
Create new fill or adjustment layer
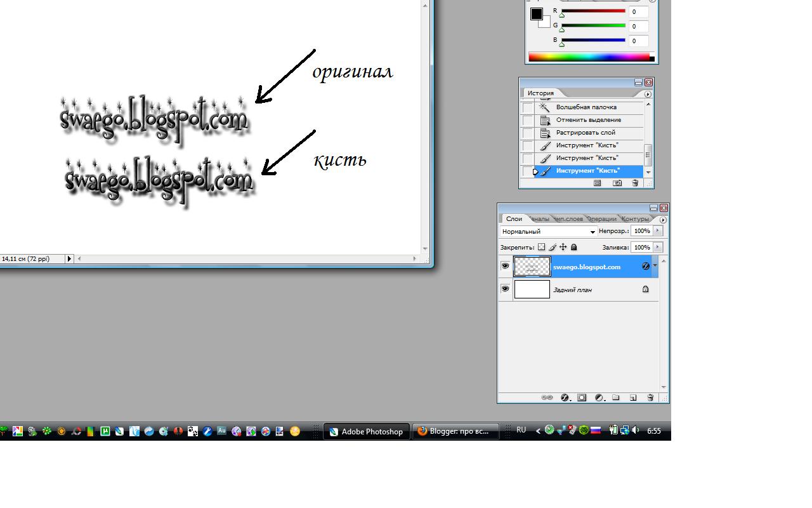[x=599, y=398]
